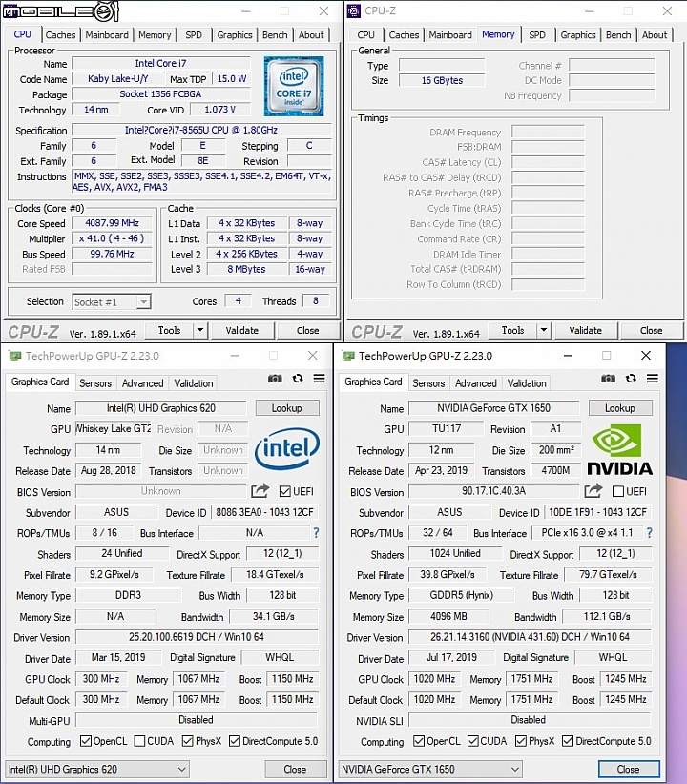Viewport: 687px width, 784px height.
Task: Take a screenshot in the NVIDIA GPU-Z window
Action: click(608, 379)
